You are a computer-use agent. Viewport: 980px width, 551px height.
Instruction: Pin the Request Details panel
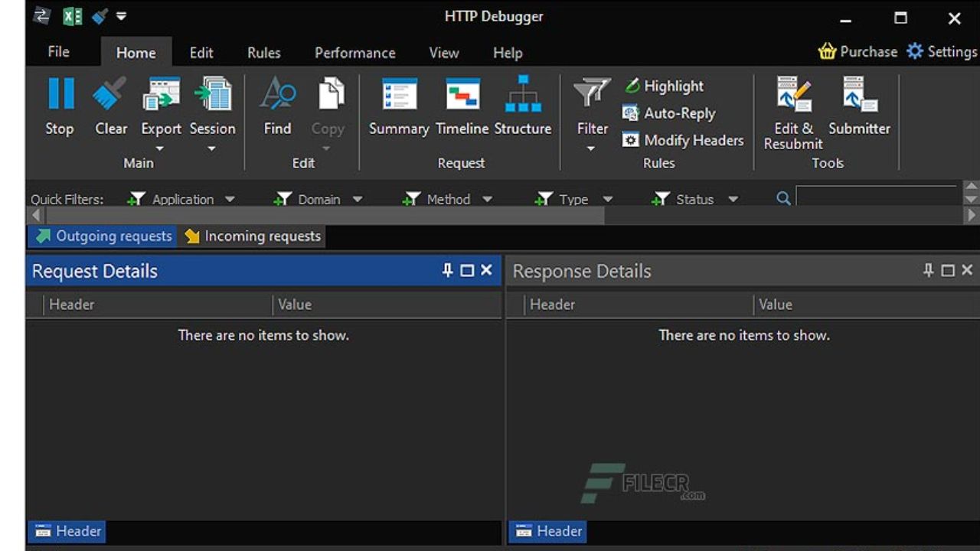click(x=447, y=270)
